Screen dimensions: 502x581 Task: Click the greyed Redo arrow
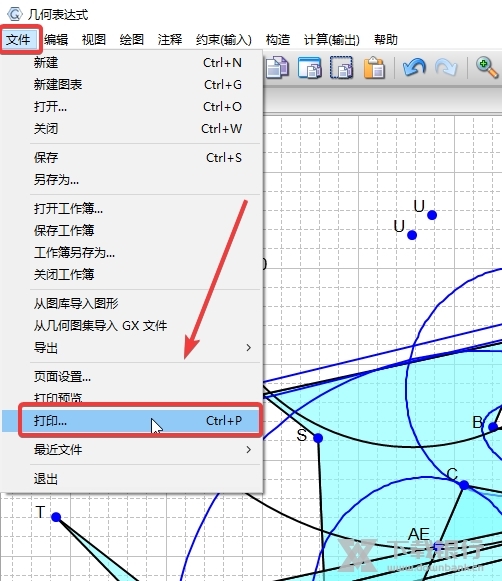tap(446, 67)
